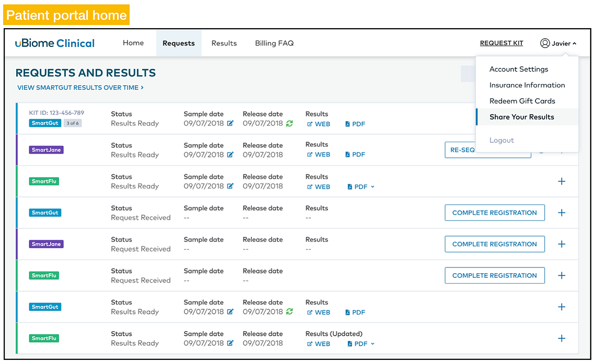Complete registration for SmartFlu request

pyautogui.click(x=495, y=276)
